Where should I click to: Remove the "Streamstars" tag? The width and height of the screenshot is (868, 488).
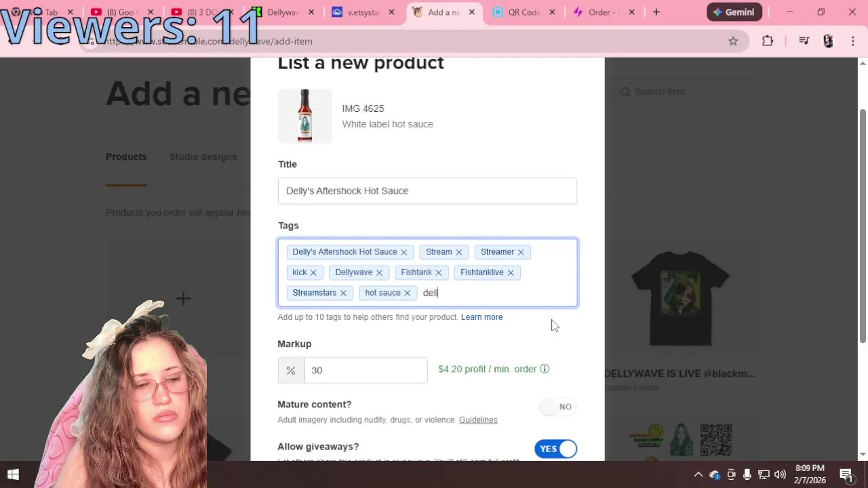(343, 293)
